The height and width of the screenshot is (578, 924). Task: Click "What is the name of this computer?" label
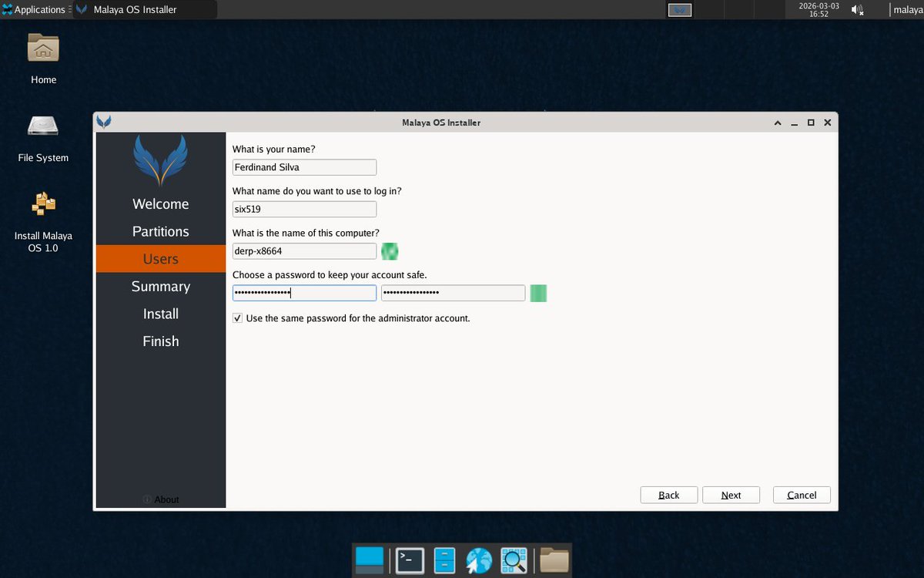[306, 233]
